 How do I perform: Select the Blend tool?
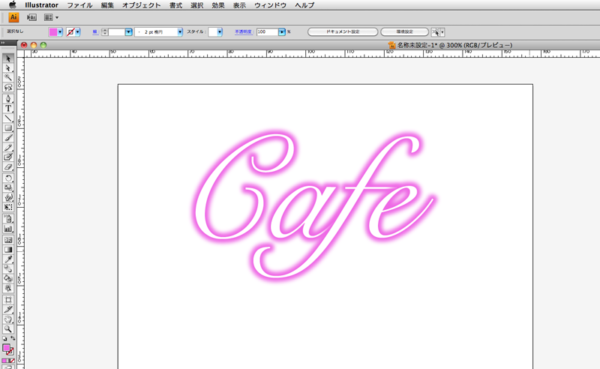(x=8, y=269)
